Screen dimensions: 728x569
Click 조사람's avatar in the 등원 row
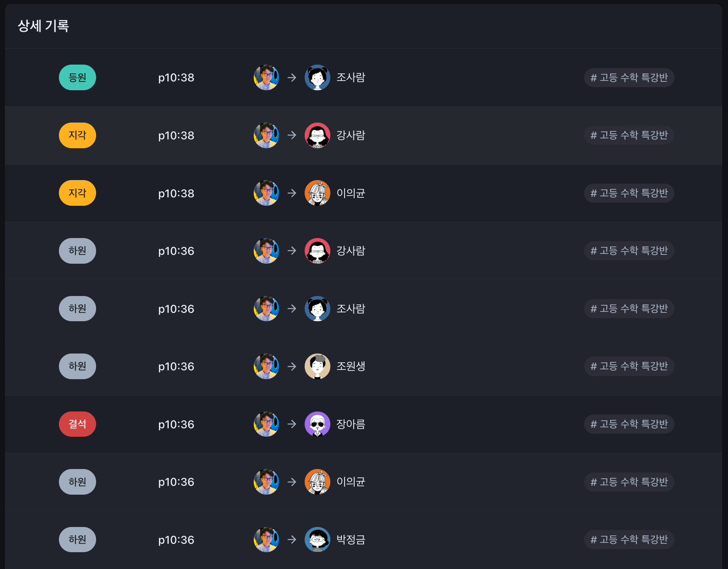coord(317,77)
